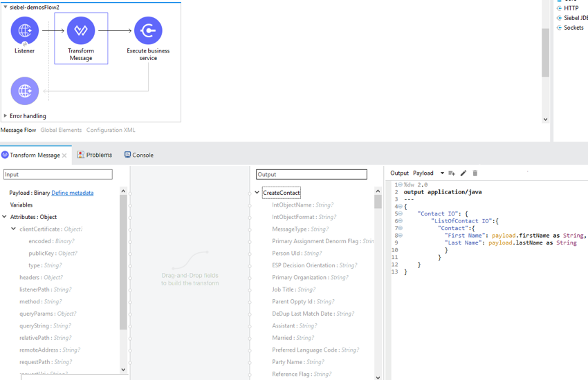Click the Input search field
Screen dimensions: 588x380
58,175
